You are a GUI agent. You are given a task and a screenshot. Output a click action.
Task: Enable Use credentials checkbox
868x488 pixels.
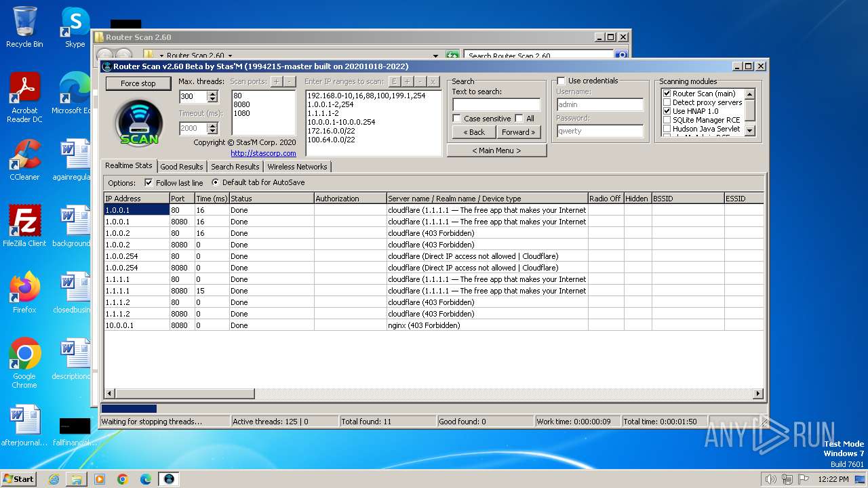(561, 81)
